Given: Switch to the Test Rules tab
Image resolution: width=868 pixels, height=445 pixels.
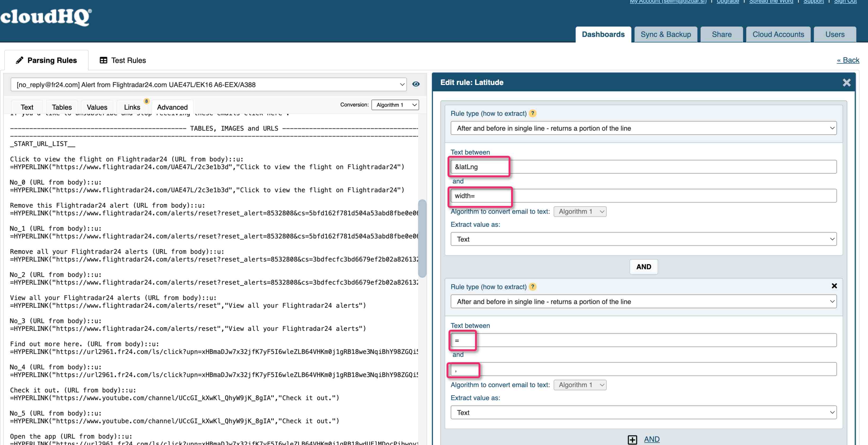Looking at the screenshot, I should 123,60.
